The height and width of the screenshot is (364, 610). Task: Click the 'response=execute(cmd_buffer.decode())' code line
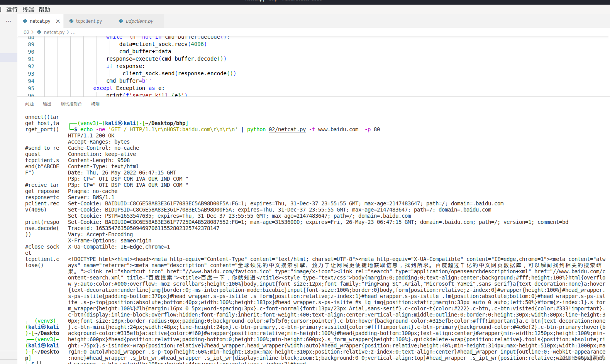(x=166, y=59)
